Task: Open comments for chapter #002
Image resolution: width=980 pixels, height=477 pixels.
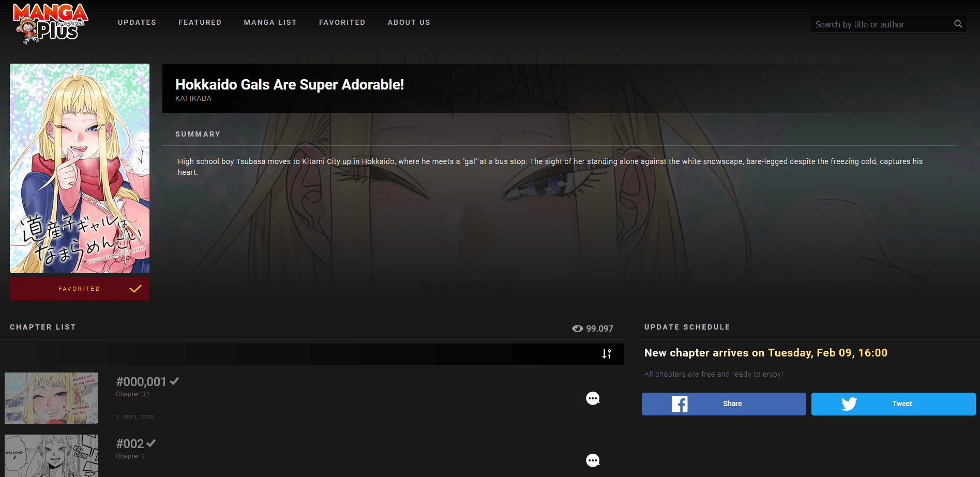Action: click(x=593, y=460)
